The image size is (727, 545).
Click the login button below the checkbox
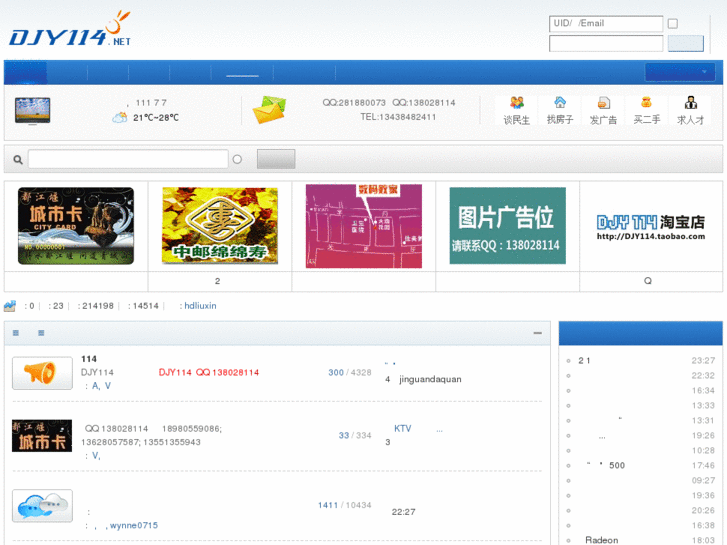click(x=686, y=44)
